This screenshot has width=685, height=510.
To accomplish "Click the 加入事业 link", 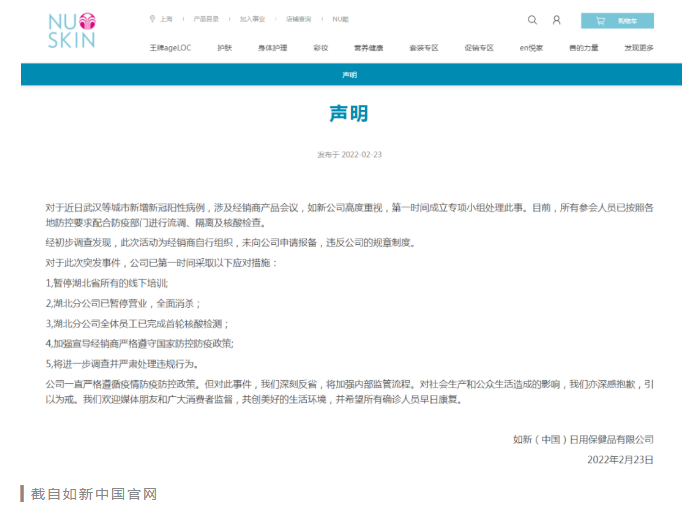I will click(x=253, y=19).
